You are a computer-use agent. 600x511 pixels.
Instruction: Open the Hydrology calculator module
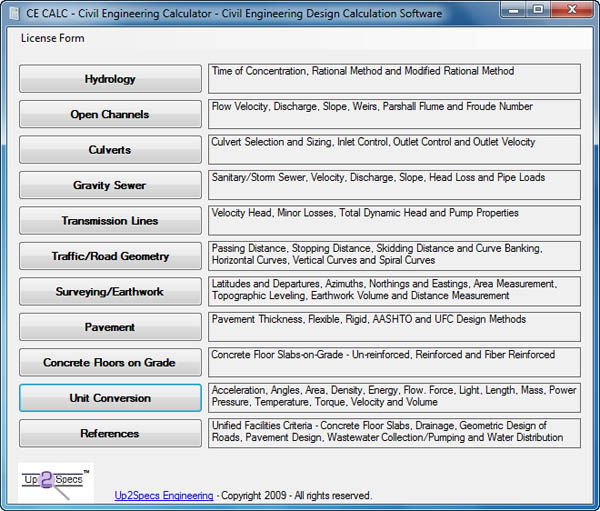(x=110, y=79)
